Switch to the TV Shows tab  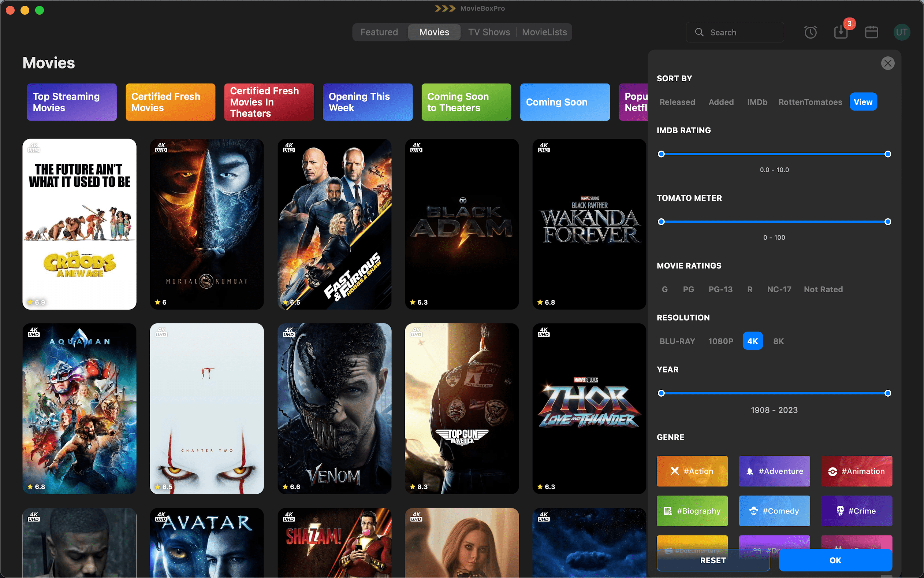489,32
